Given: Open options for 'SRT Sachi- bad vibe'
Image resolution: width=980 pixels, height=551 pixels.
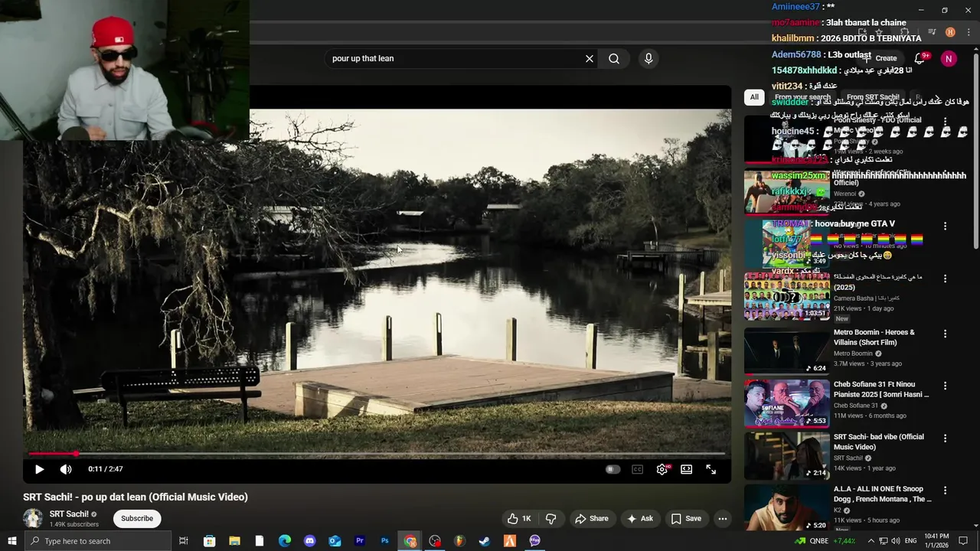Looking at the screenshot, I should click(945, 439).
